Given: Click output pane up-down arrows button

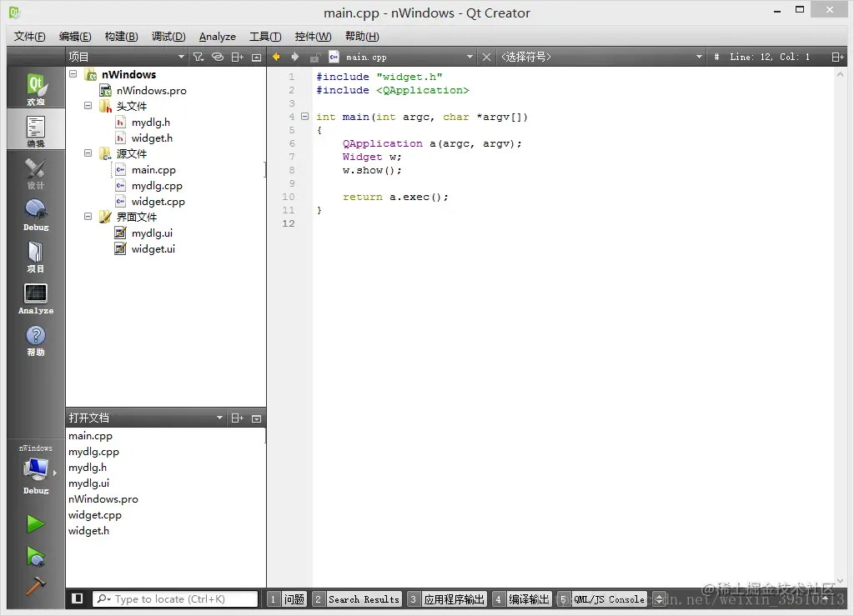Looking at the screenshot, I should 659,599.
